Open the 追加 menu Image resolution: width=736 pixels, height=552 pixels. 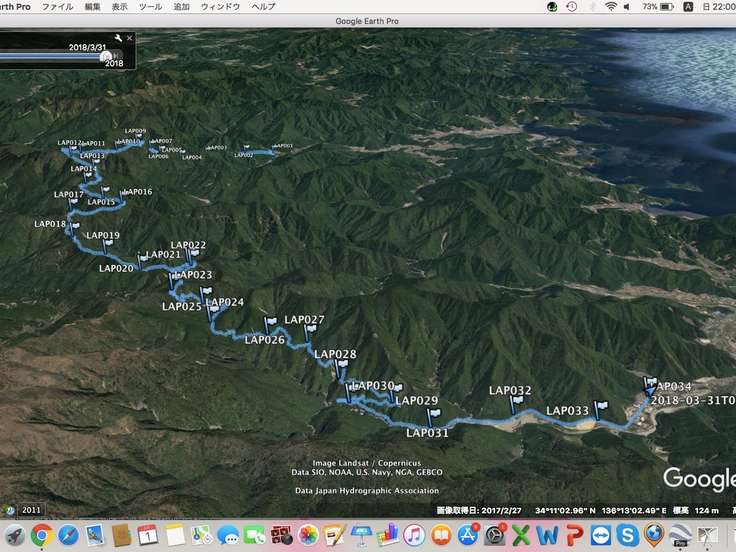tap(181, 7)
